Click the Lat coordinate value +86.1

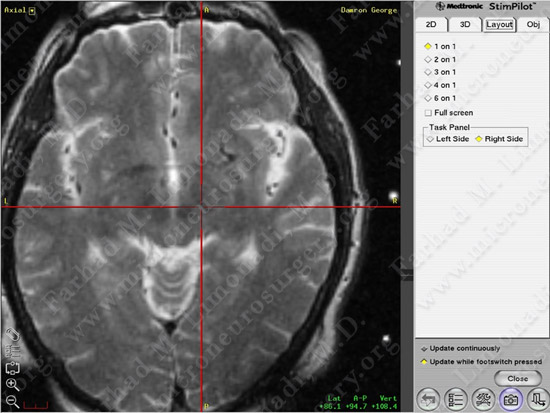[x=330, y=407]
